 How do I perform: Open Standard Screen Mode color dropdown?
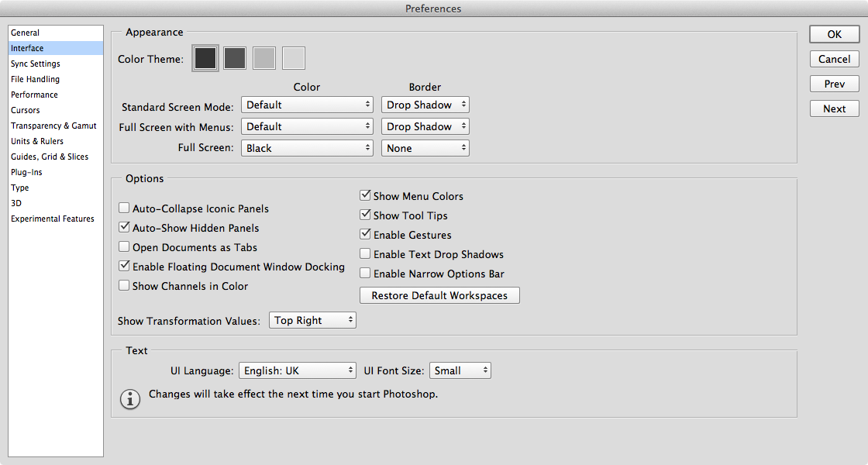[307, 105]
